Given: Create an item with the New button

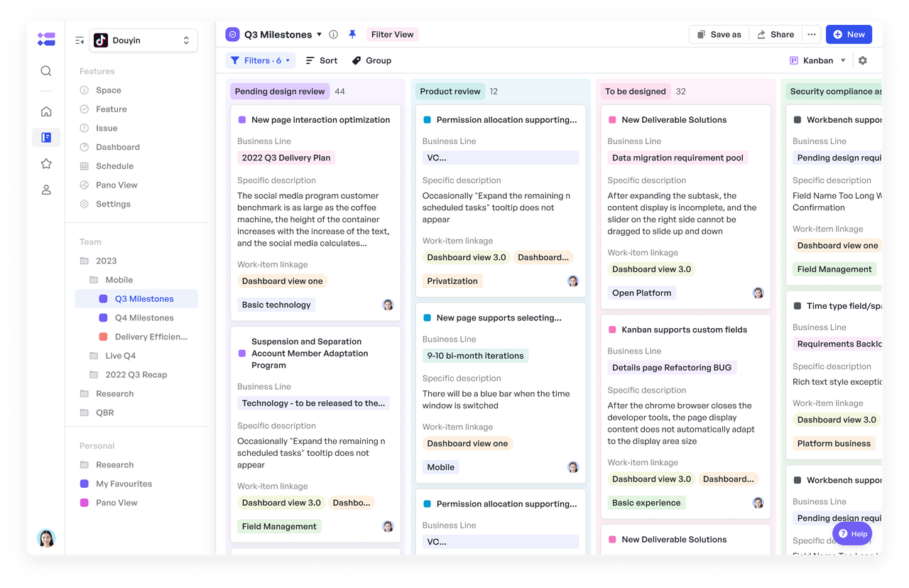Looking at the screenshot, I should click(849, 33).
